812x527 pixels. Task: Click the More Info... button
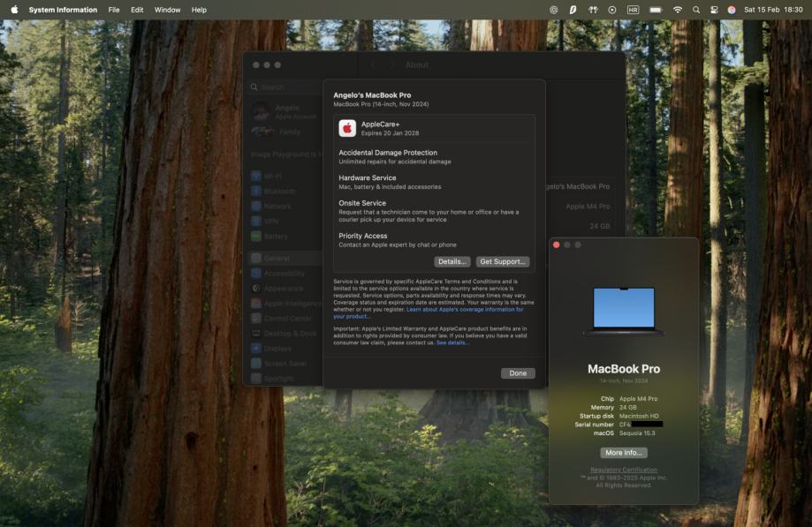coord(624,453)
